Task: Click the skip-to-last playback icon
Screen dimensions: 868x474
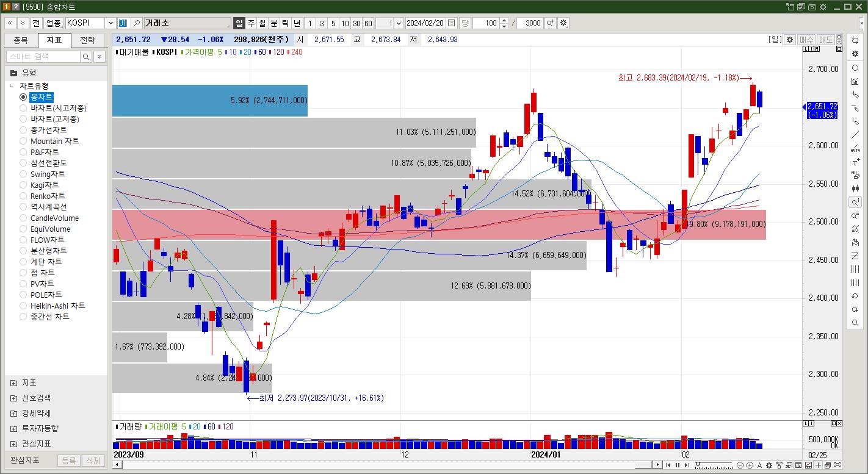Action: pyautogui.click(x=687, y=465)
